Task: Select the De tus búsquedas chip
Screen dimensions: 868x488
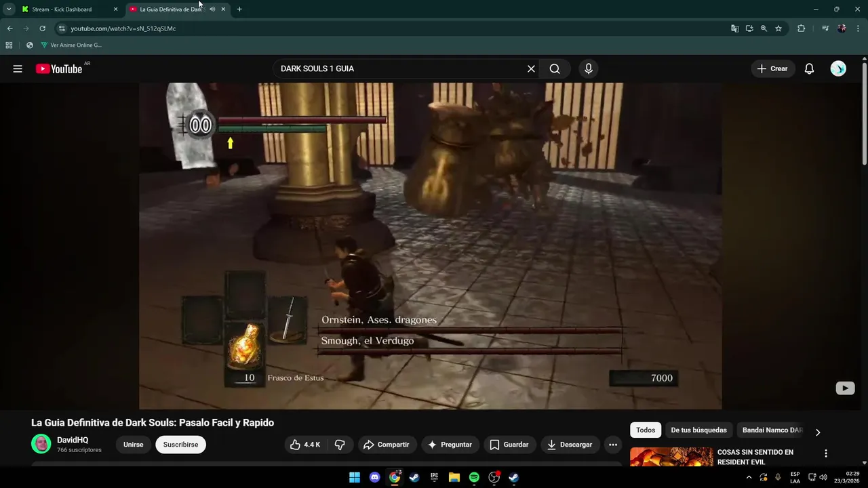Action: click(x=698, y=430)
